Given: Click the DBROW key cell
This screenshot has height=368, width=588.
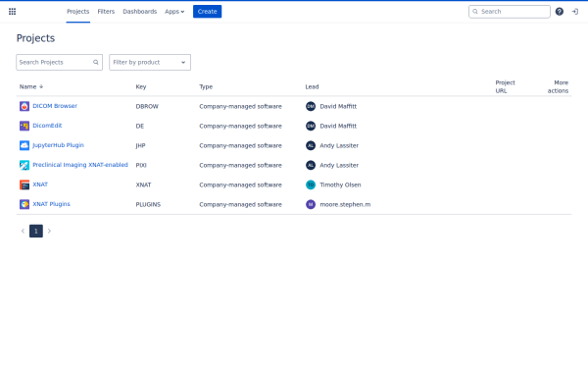Looking at the screenshot, I should click(147, 106).
